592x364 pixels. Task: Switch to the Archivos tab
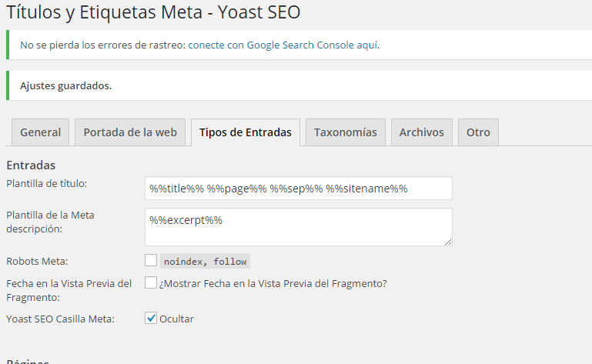tap(422, 132)
